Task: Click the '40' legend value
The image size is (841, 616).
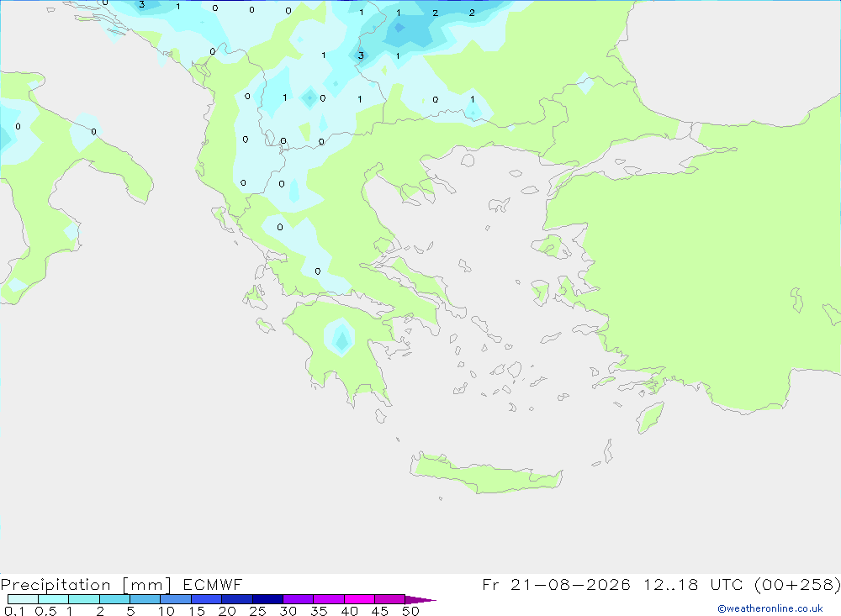Action: 350,611
